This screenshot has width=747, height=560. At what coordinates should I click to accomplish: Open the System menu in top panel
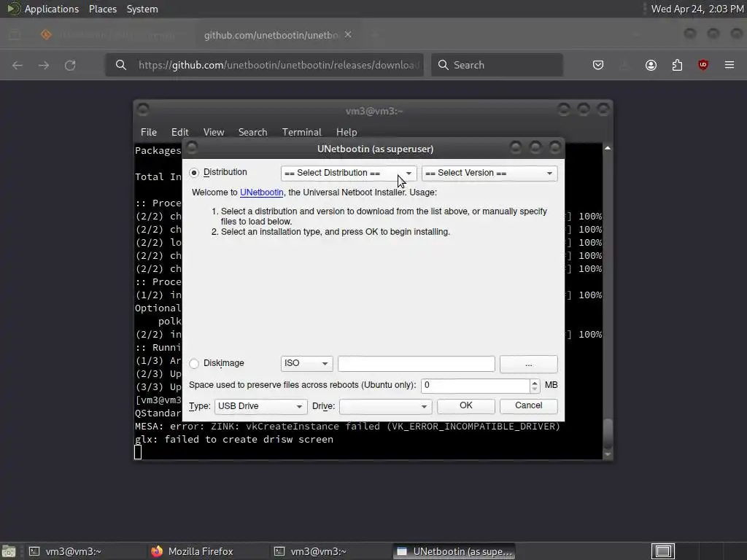(x=142, y=9)
